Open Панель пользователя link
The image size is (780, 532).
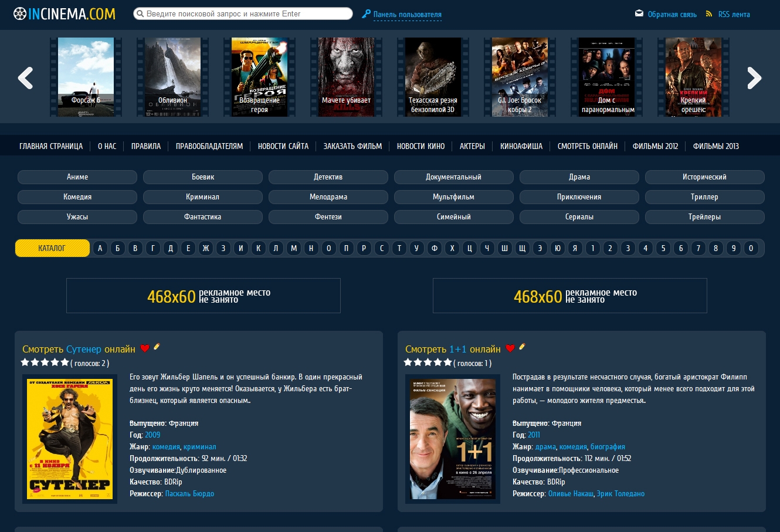[408, 15]
